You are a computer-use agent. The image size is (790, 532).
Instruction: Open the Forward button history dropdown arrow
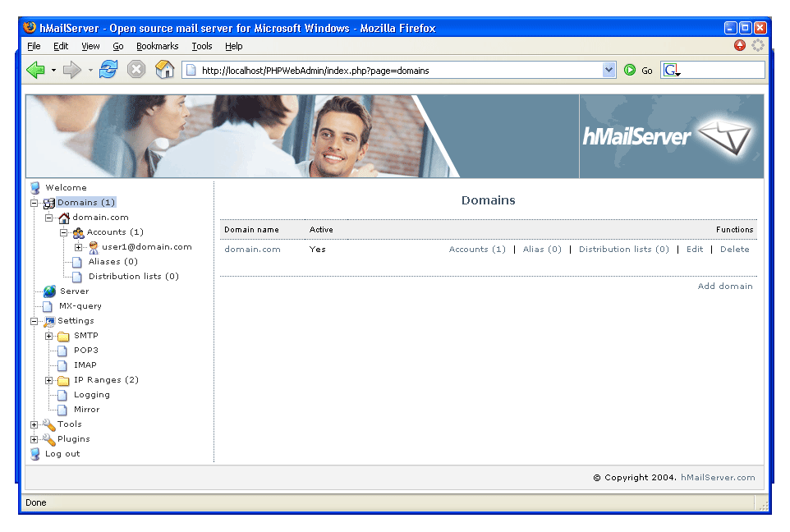(90, 70)
